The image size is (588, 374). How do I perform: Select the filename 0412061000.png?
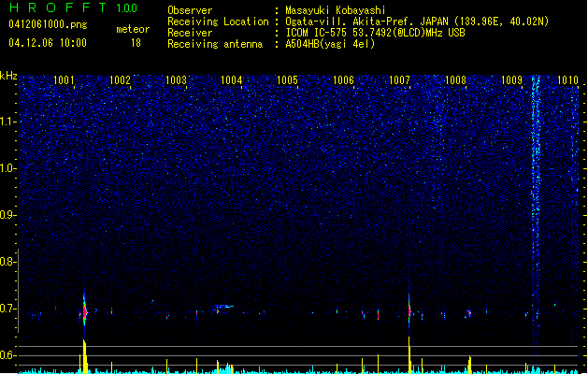click(48, 24)
